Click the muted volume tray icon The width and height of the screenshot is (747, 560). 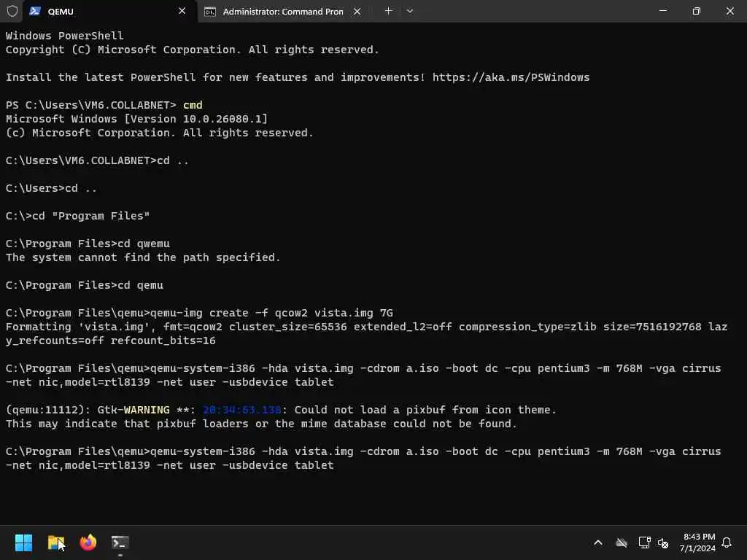(663, 542)
